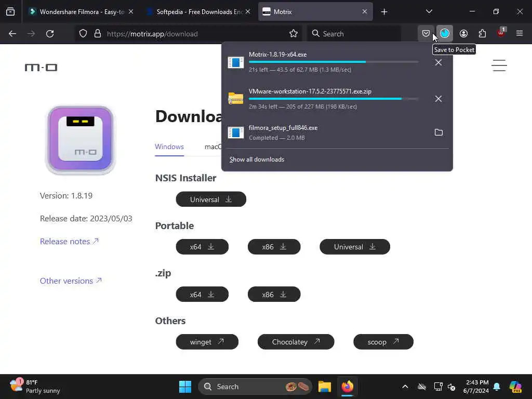Click the Motrix app icon image
This screenshot has width=532, height=399.
click(81, 140)
